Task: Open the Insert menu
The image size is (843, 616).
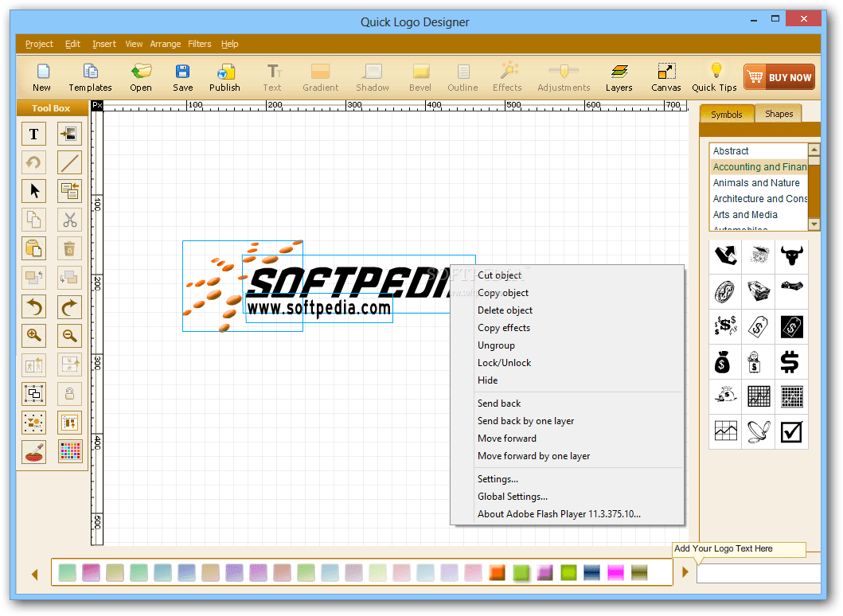Action: pos(103,44)
